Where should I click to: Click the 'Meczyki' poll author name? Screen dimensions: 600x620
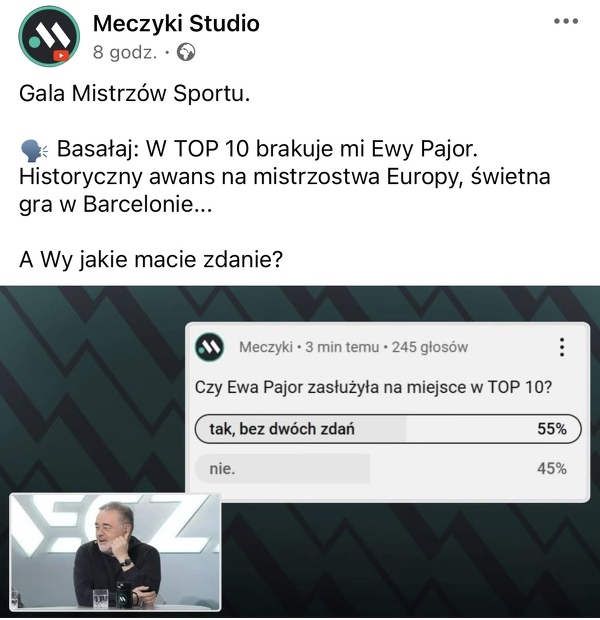point(265,347)
